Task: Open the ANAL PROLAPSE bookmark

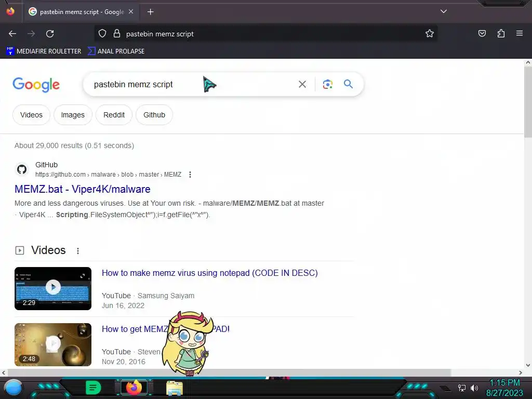Action: pos(116,51)
